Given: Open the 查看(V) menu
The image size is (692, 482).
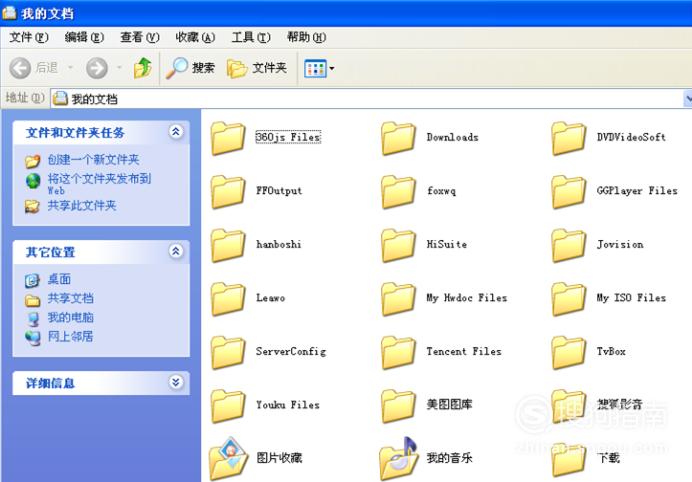Looking at the screenshot, I should point(139,38).
